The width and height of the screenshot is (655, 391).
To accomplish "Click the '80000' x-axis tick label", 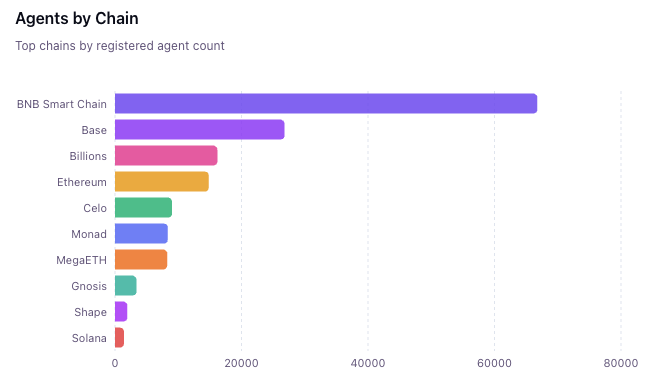I will [x=621, y=363].
